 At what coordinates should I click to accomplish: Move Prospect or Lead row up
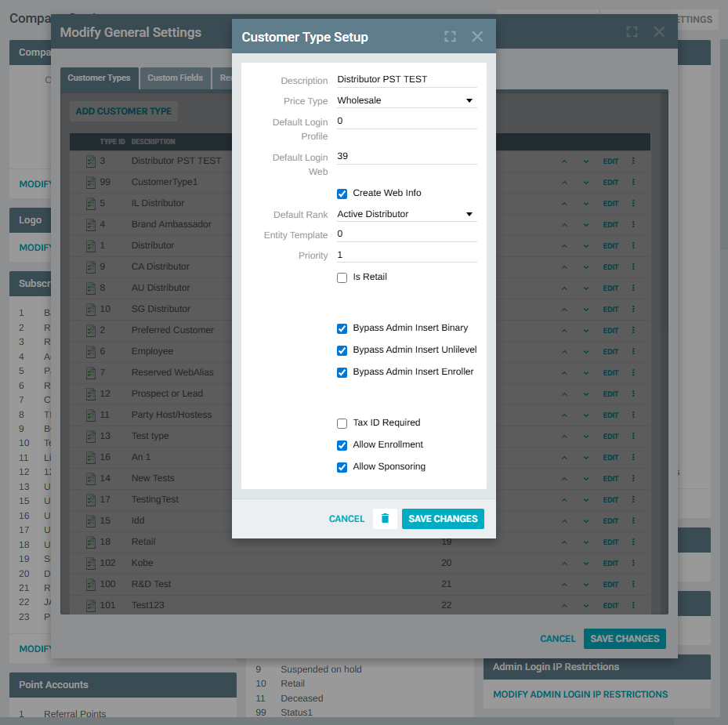(x=564, y=393)
